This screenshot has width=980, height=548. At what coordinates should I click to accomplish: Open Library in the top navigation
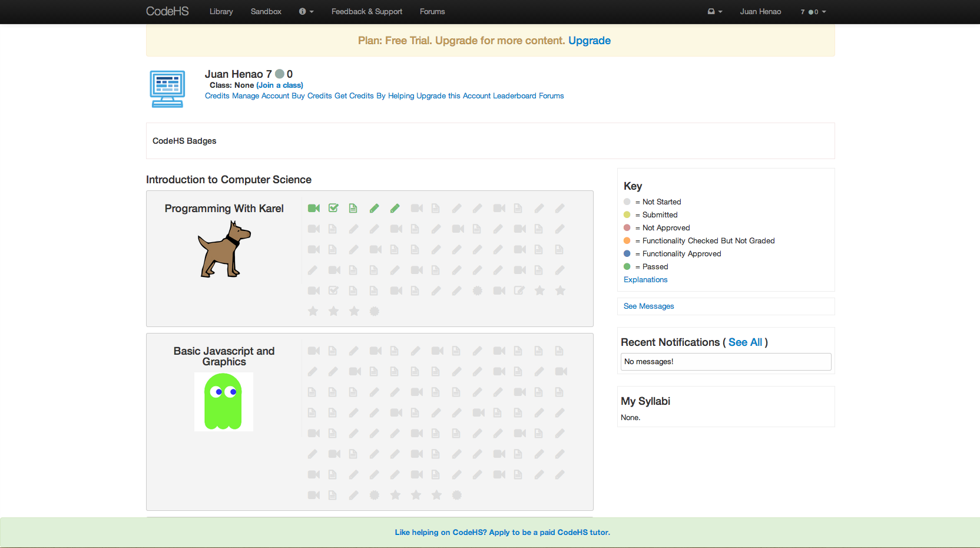(221, 11)
